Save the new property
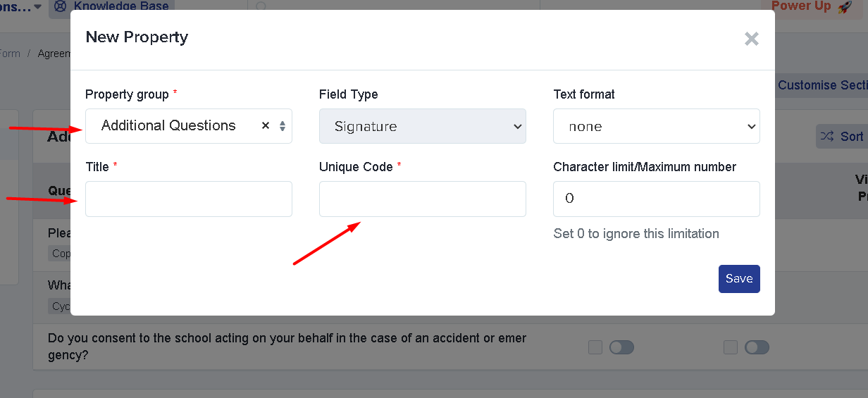 click(x=739, y=278)
